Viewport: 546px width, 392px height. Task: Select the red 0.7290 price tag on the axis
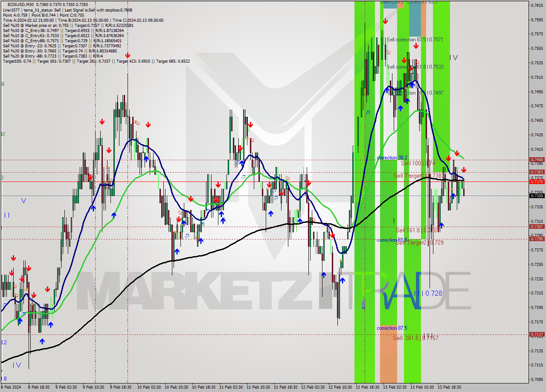[537, 239]
